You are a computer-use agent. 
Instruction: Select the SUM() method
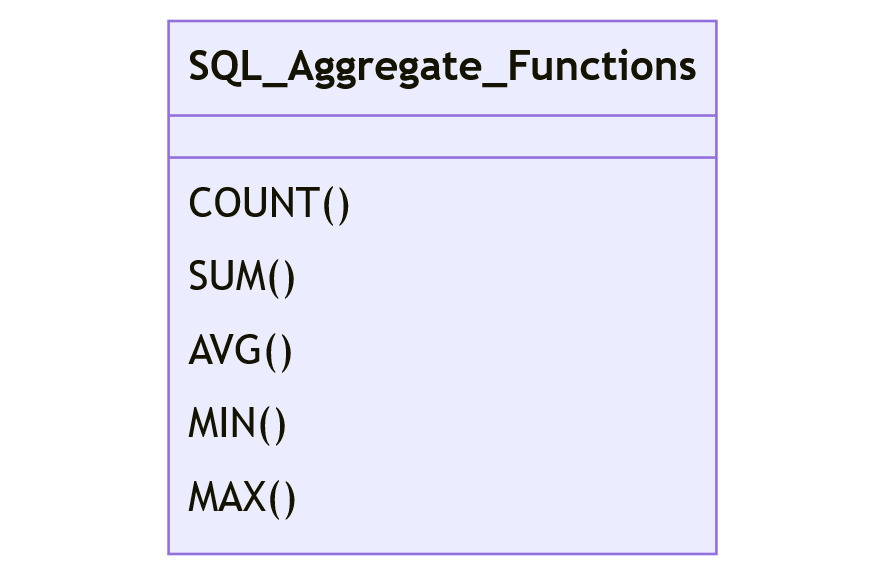pyautogui.click(x=242, y=277)
